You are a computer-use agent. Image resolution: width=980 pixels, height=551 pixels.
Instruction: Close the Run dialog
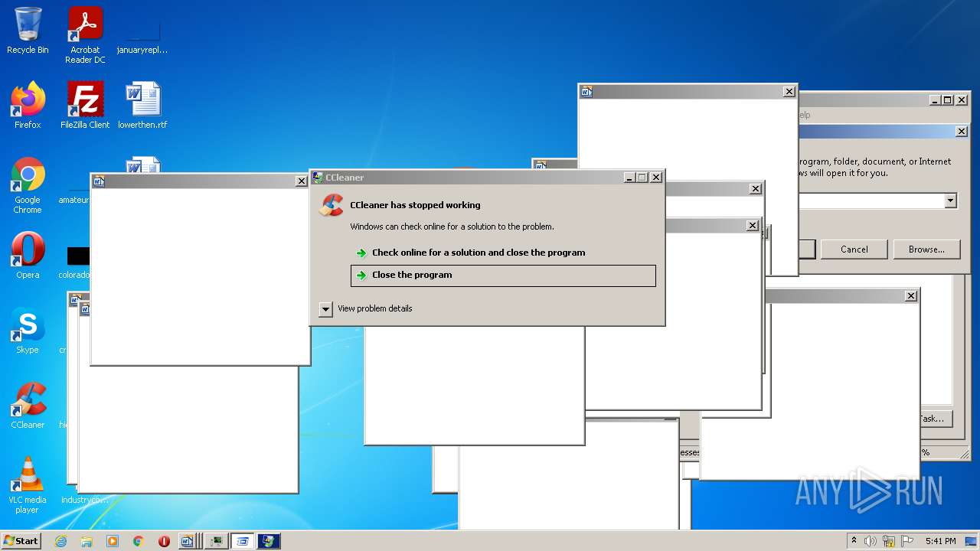coord(962,132)
